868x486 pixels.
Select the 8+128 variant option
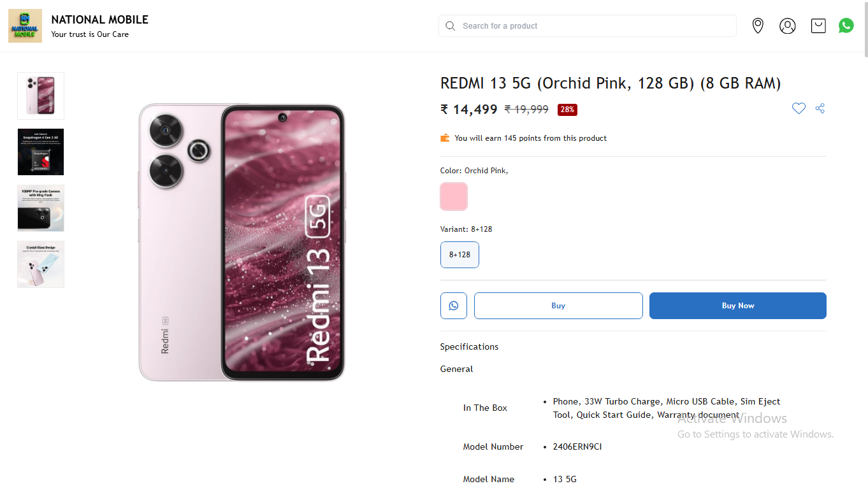tap(459, 255)
